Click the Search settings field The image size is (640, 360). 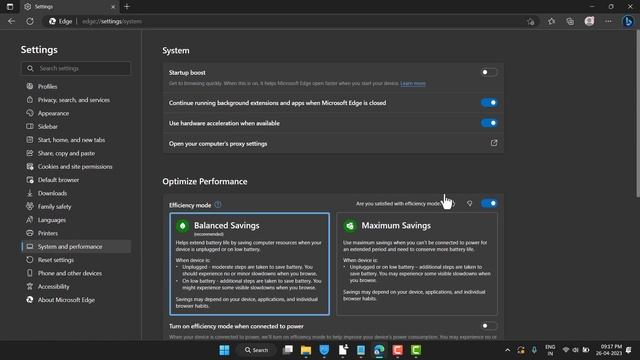pyautogui.click(x=76, y=68)
